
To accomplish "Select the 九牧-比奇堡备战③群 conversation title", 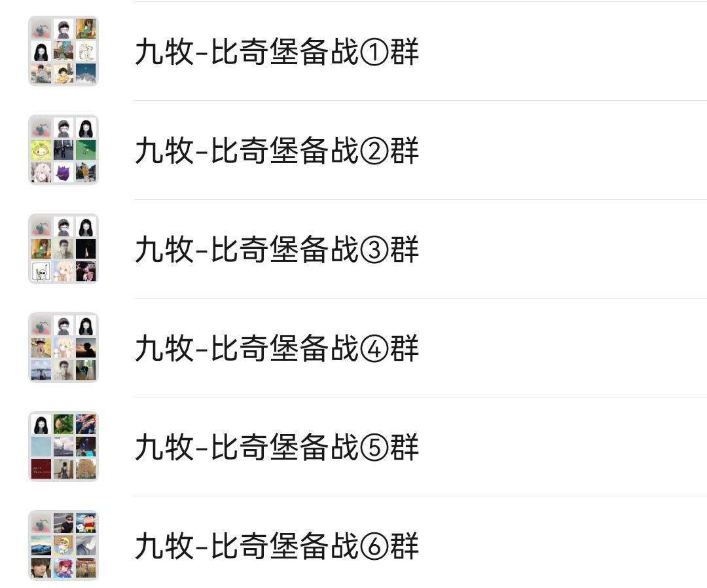I will pyautogui.click(x=277, y=249).
